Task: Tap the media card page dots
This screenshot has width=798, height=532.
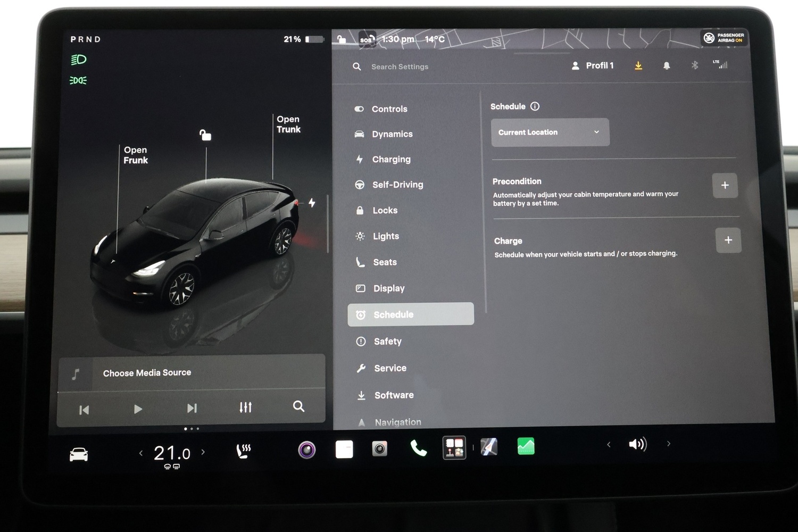Action: pyautogui.click(x=192, y=429)
